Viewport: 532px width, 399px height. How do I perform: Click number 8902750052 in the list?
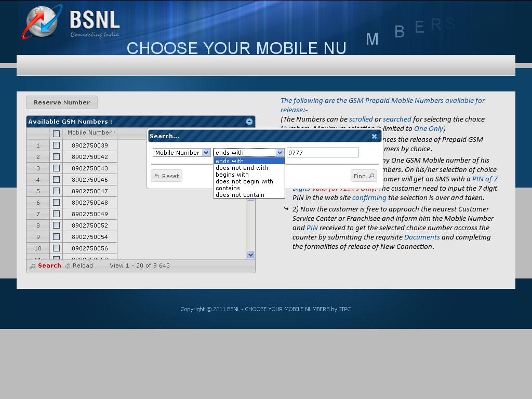(x=90, y=225)
